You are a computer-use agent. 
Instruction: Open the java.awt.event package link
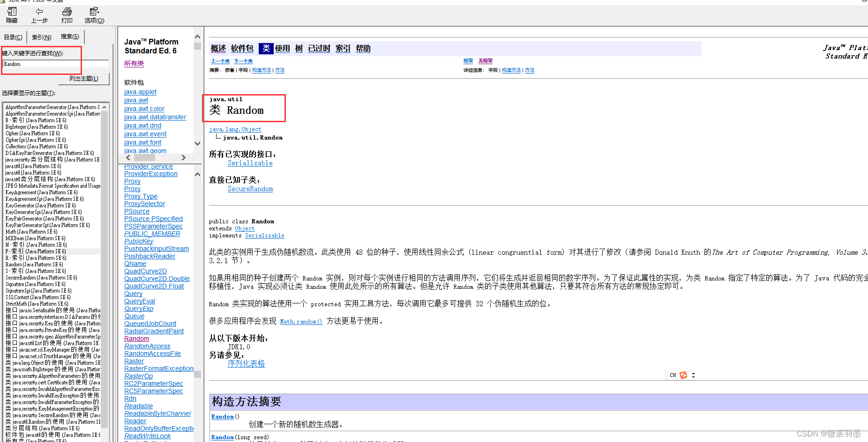[x=145, y=134]
